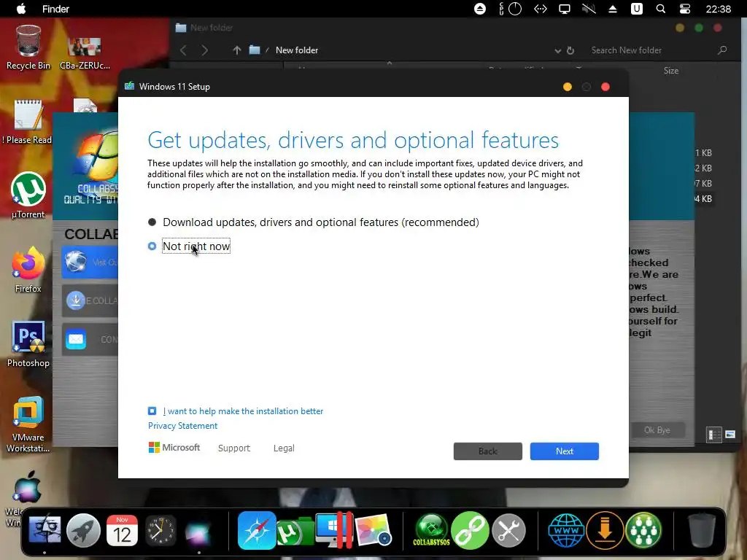This screenshot has height=560, width=747.
Task: Click the muted volume icon in menu bar
Action: [589, 9]
